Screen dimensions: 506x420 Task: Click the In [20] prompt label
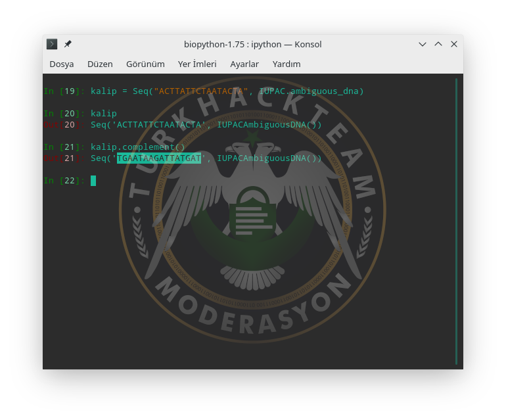coord(64,113)
